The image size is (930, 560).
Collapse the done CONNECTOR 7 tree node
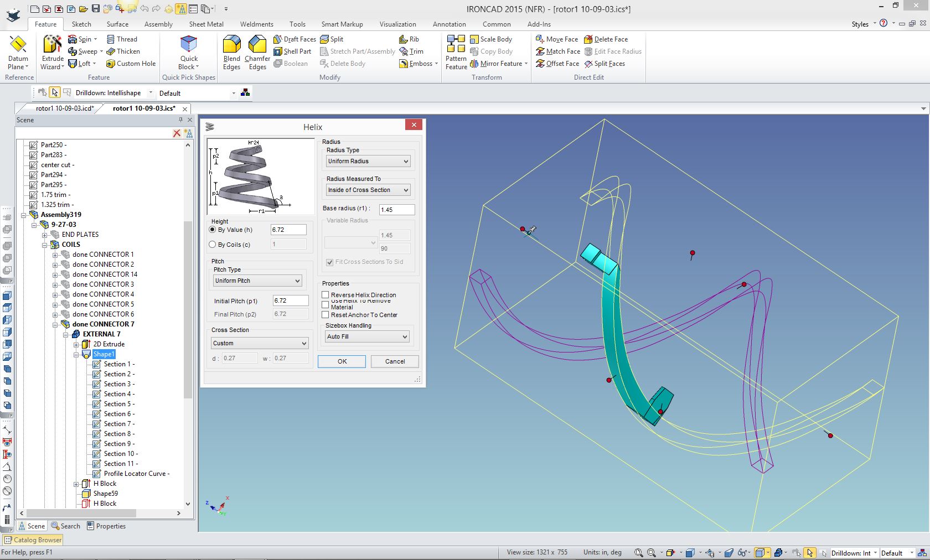tap(55, 324)
